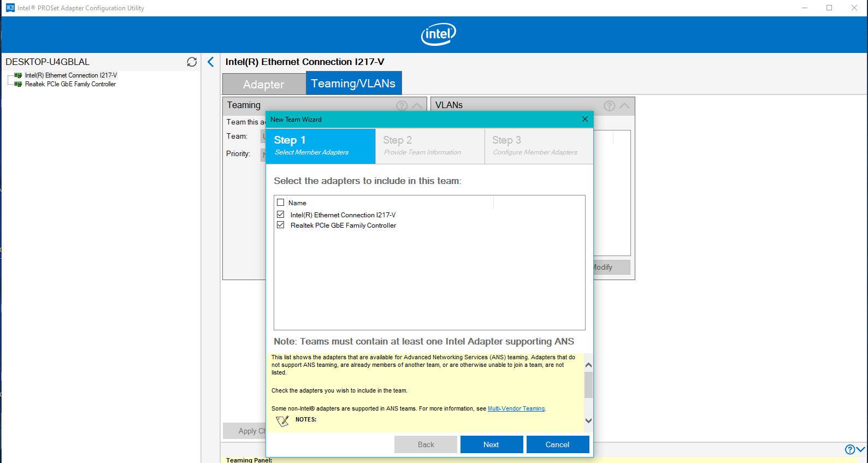Select the Teaming/VLANs tab
The width and height of the screenshot is (868, 463).
point(353,83)
